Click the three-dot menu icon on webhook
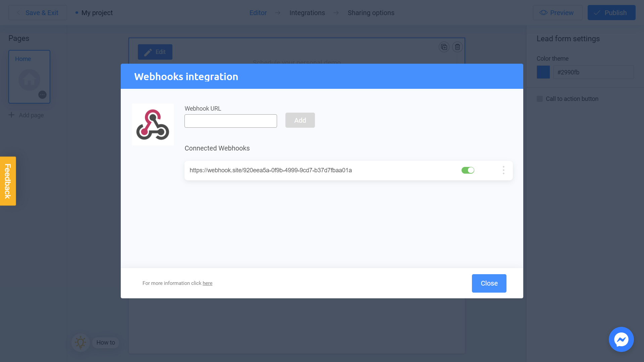Image resolution: width=644 pixels, height=362 pixels. coord(504,170)
